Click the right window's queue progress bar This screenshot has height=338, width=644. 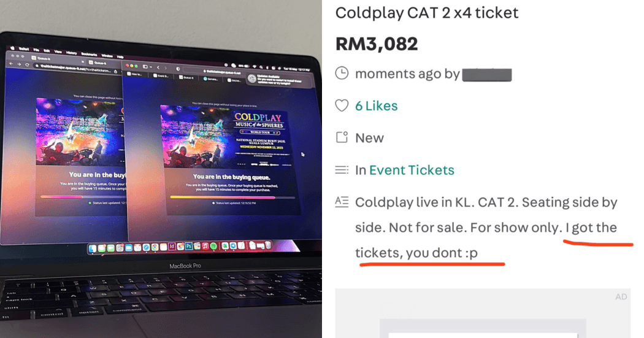click(232, 198)
